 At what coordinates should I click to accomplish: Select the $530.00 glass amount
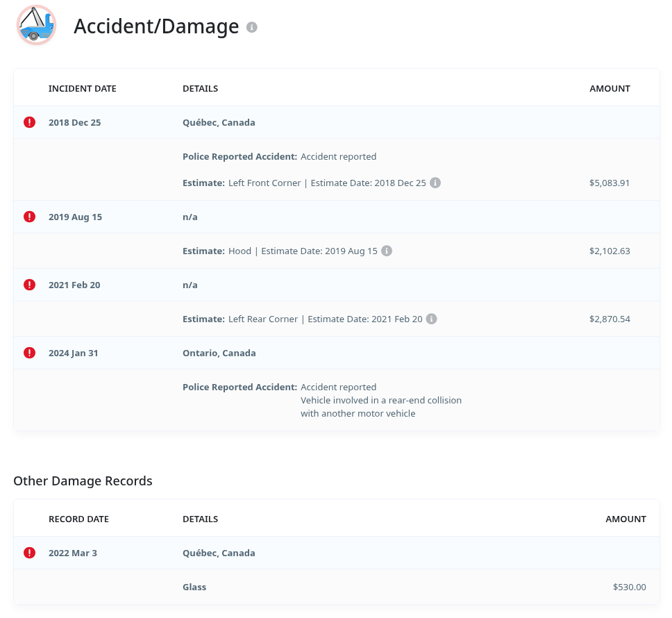(x=629, y=587)
